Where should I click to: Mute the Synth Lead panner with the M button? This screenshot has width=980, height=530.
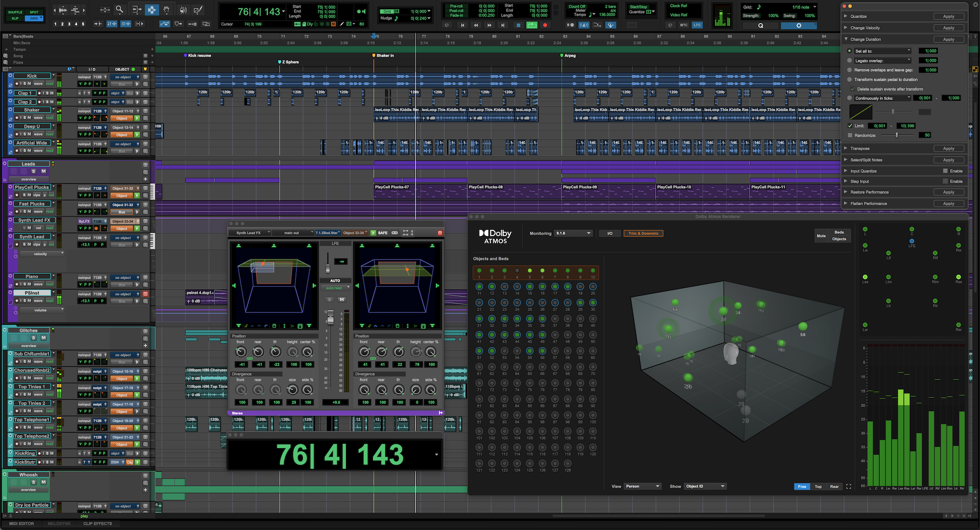tap(342, 299)
